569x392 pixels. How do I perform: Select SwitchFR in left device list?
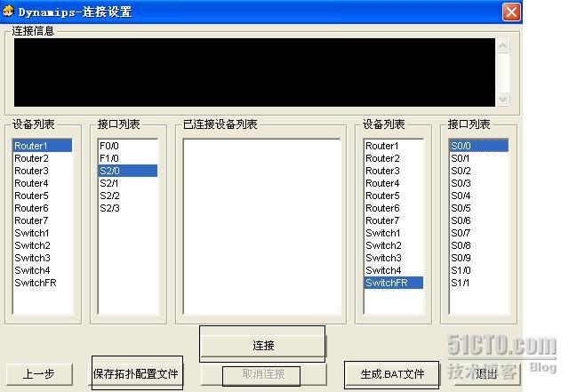click(x=42, y=283)
